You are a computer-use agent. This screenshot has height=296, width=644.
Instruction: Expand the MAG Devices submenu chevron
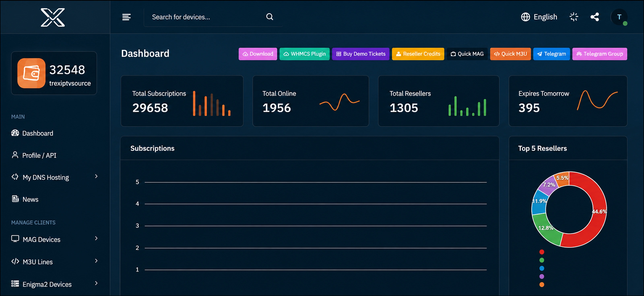point(96,238)
